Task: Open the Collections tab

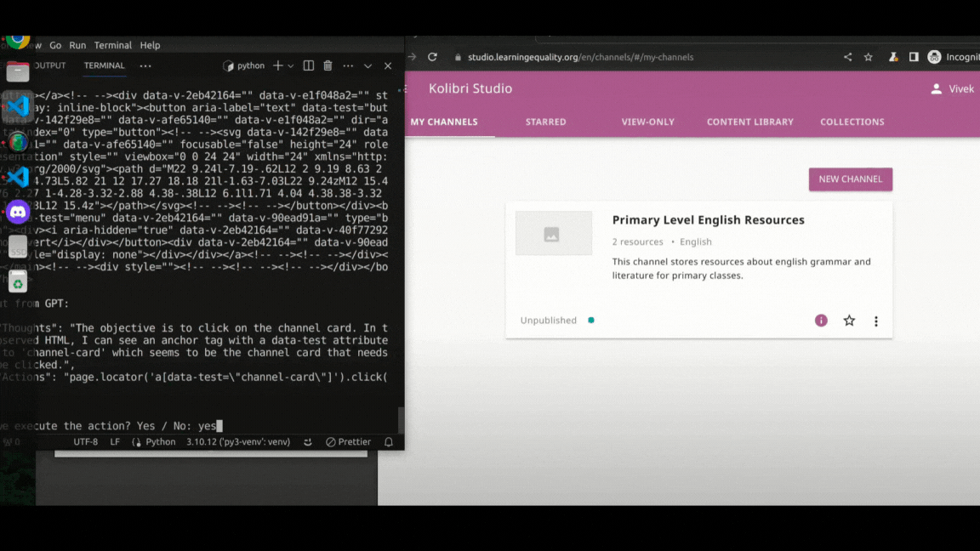Action: [852, 122]
